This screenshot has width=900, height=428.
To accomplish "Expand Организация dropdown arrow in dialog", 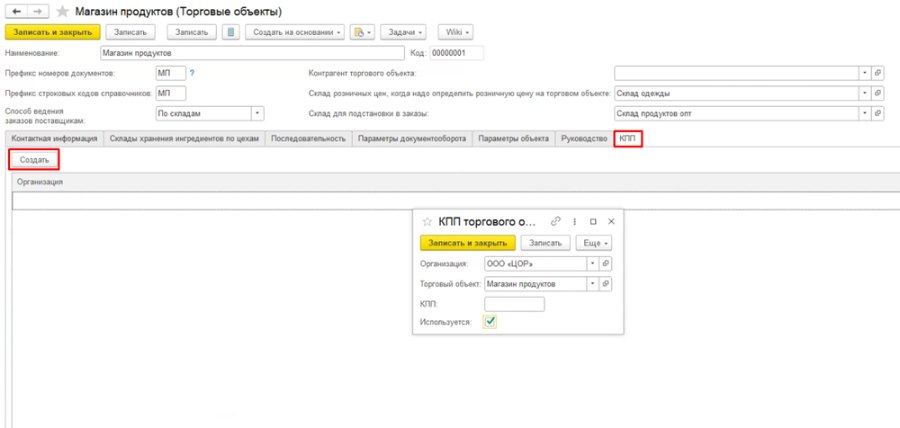I will [593, 264].
